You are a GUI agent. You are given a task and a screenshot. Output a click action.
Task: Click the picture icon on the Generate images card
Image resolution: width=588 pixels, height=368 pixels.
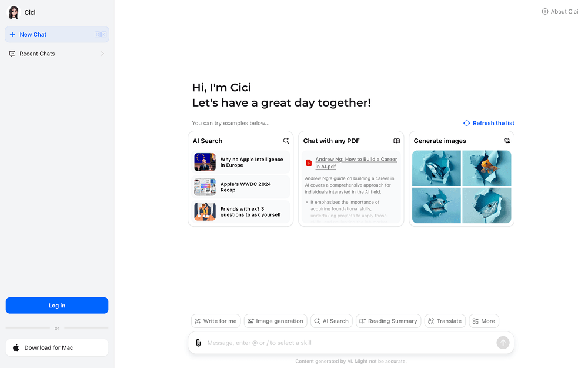507,141
